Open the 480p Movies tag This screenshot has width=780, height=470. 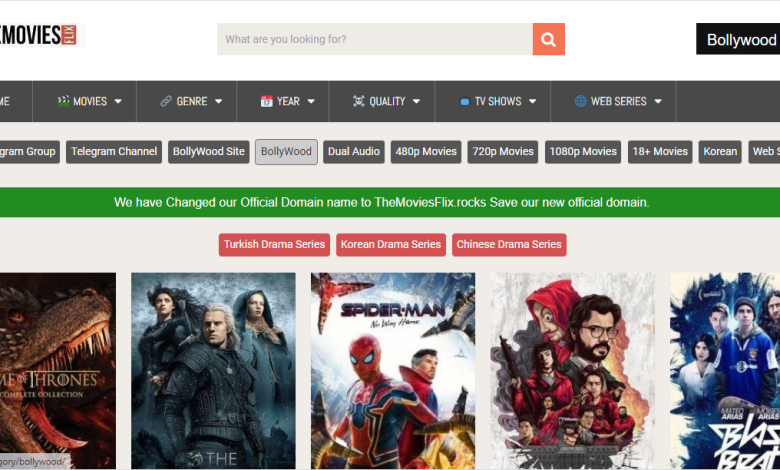click(426, 152)
